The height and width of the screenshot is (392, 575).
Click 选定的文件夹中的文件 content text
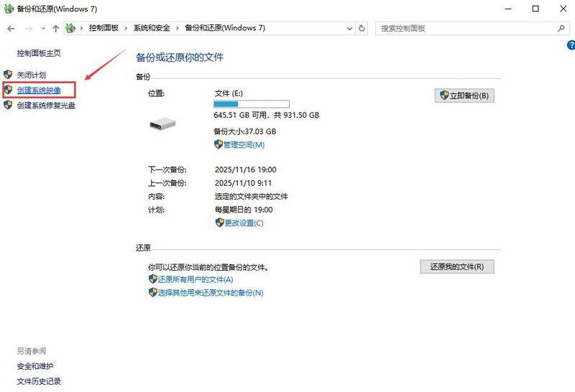251,197
